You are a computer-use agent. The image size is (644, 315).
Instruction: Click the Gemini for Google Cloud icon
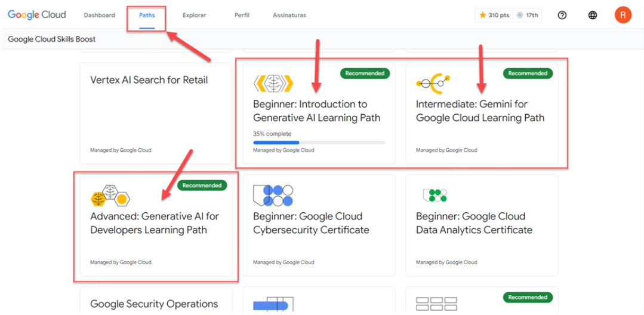coord(433,83)
